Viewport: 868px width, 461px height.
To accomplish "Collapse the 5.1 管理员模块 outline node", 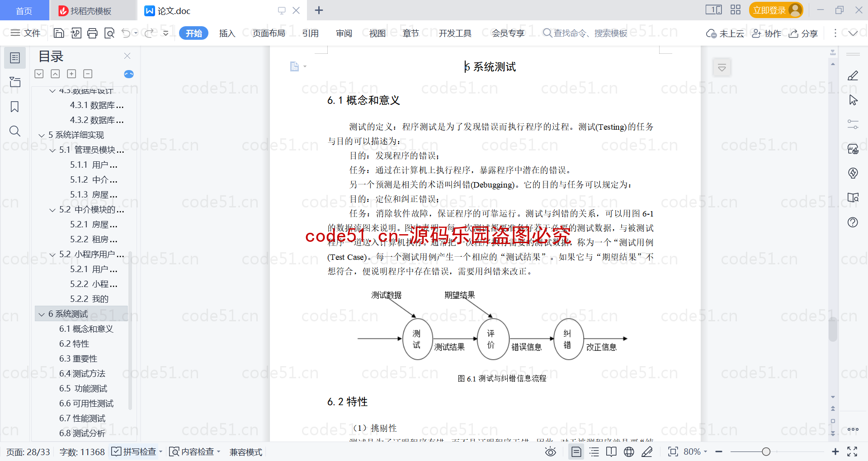I will coord(52,150).
